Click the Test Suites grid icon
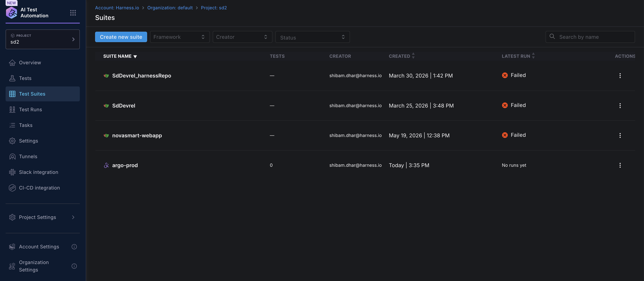The width and height of the screenshot is (644, 281). [x=12, y=94]
